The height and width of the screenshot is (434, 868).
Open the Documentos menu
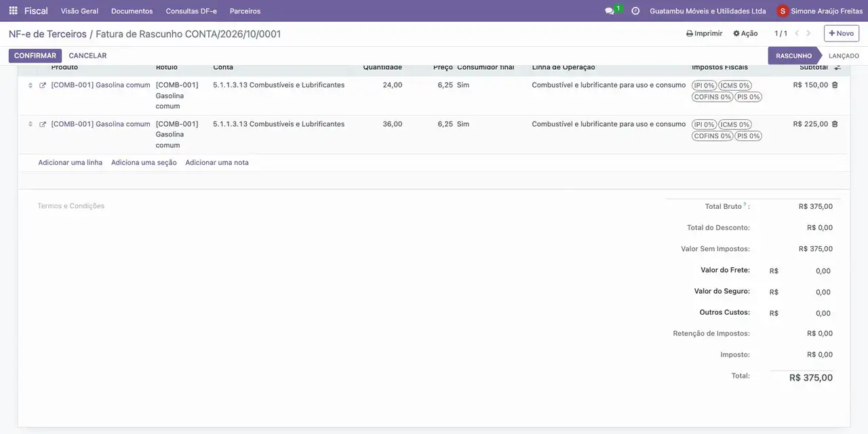point(132,11)
